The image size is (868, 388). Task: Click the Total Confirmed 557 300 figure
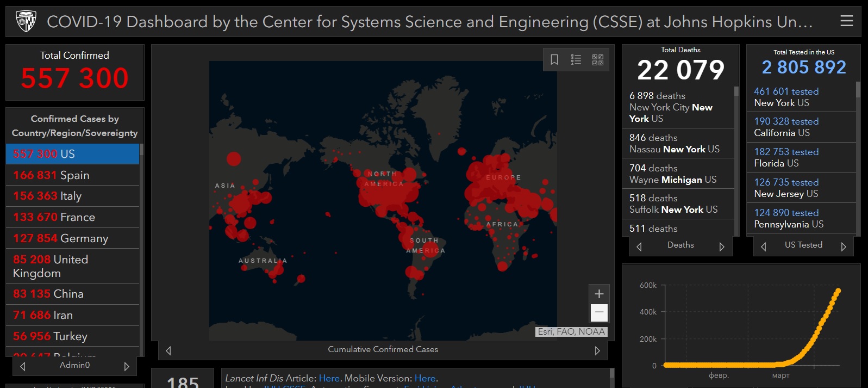pyautogui.click(x=74, y=78)
